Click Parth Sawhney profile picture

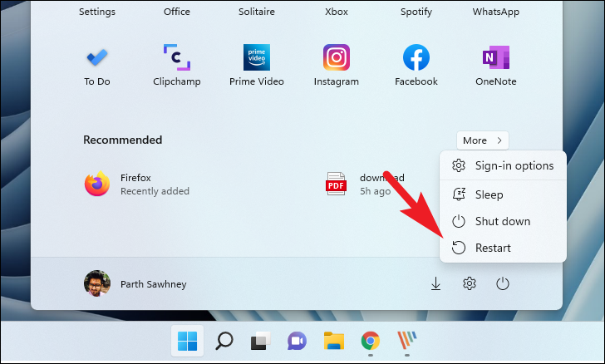click(x=97, y=283)
